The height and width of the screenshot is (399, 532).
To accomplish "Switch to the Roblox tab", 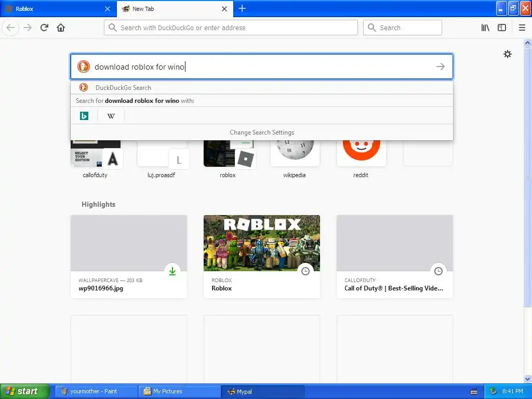I will pos(58,9).
